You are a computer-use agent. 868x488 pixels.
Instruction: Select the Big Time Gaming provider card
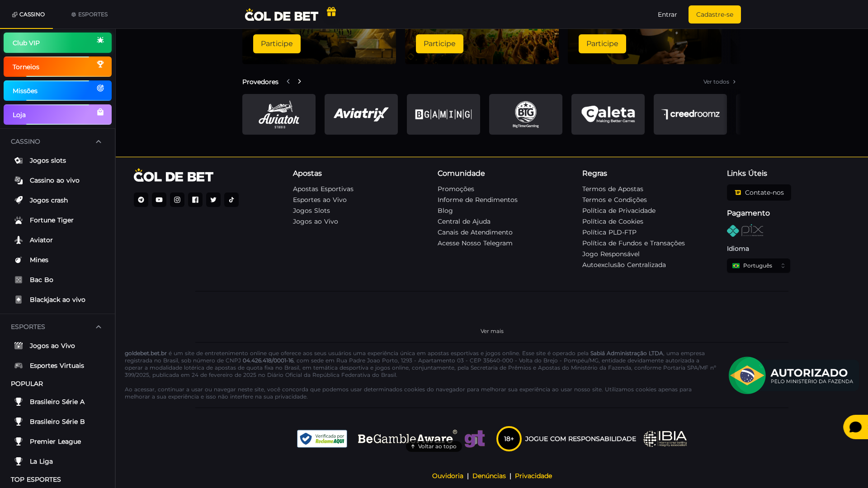526,114
